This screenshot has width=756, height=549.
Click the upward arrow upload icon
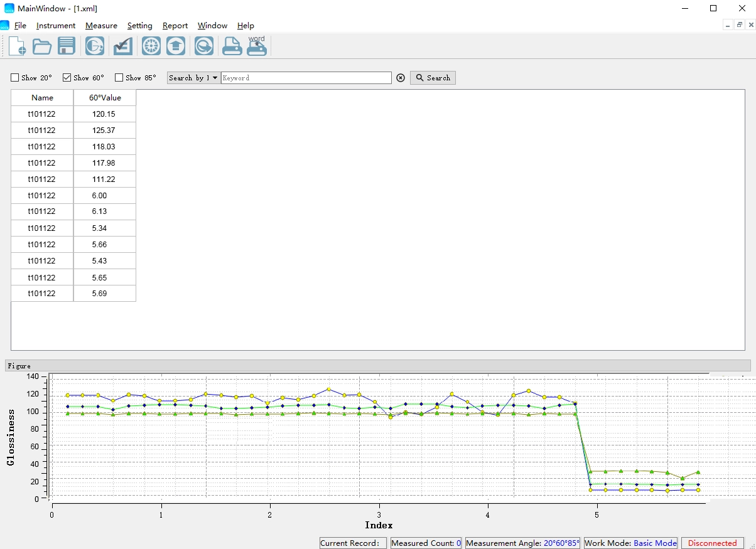point(176,46)
